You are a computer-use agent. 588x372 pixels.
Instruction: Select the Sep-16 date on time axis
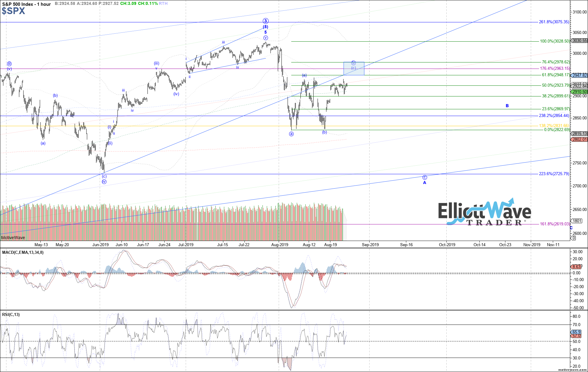406,245
